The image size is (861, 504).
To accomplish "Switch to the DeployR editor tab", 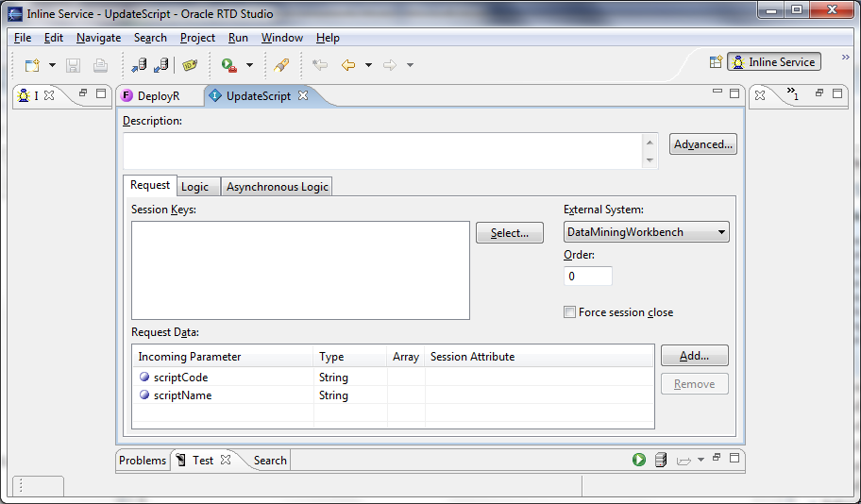I will 159,96.
